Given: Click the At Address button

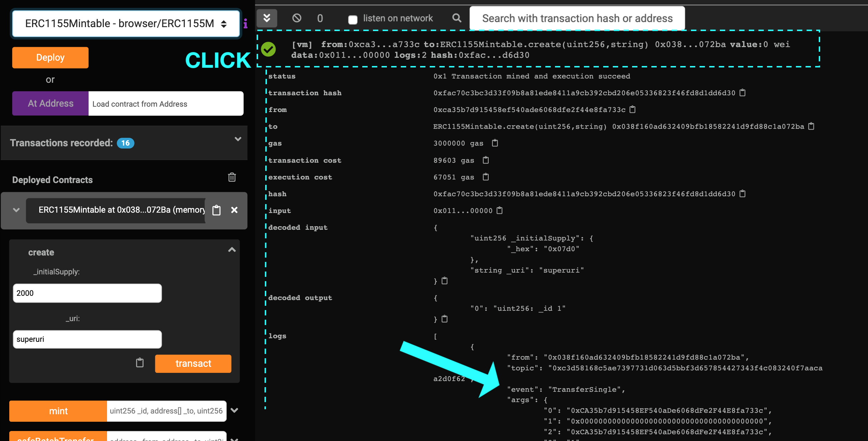Looking at the screenshot, I should (x=50, y=103).
